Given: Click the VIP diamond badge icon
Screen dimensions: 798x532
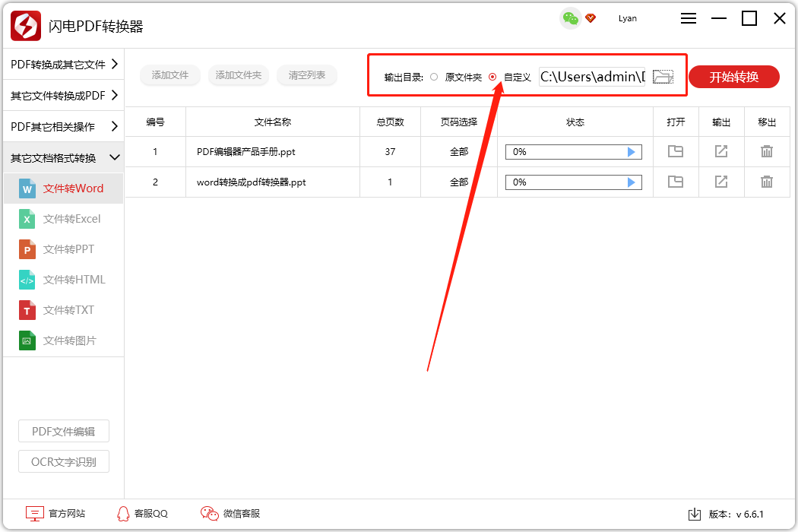Looking at the screenshot, I should coord(591,18).
